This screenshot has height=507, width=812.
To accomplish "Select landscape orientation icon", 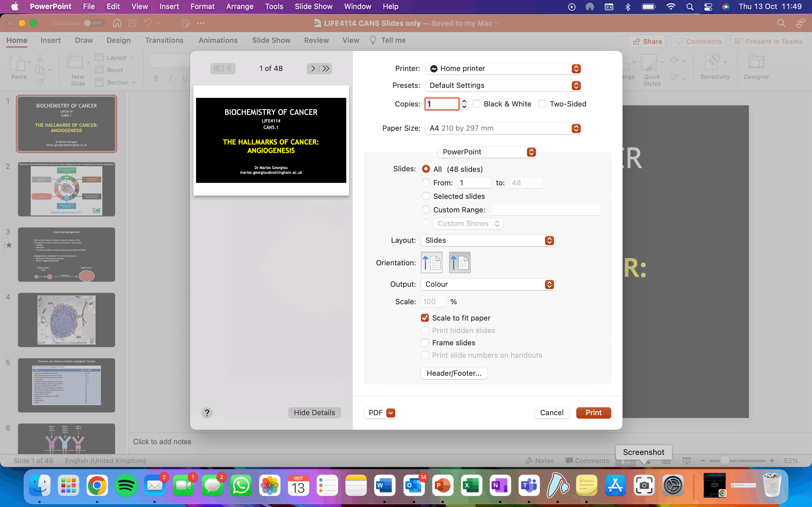I will (x=459, y=263).
